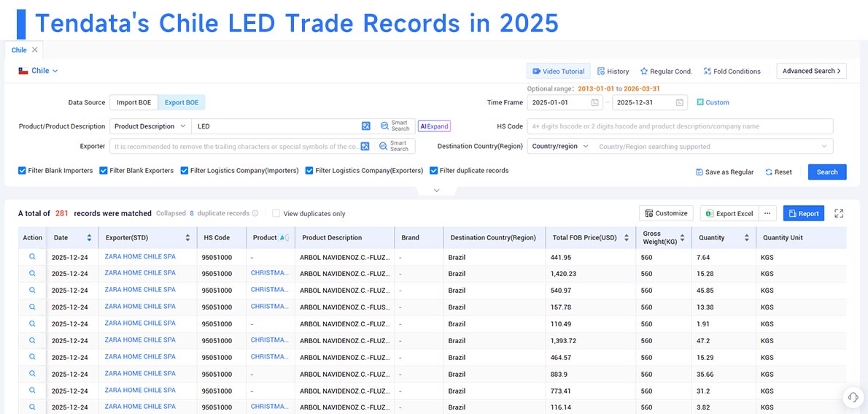Open search History
Viewport: 868px width, 414px height.
[x=613, y=71]
